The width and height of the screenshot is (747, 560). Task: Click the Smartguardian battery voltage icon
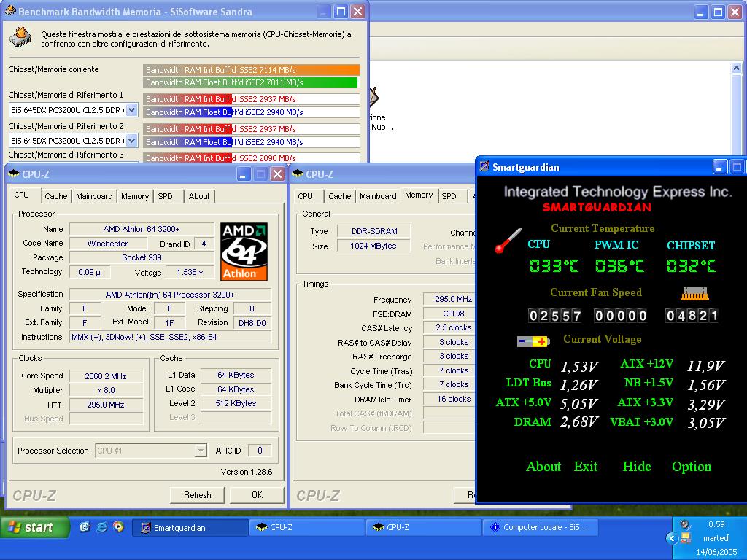533,341
